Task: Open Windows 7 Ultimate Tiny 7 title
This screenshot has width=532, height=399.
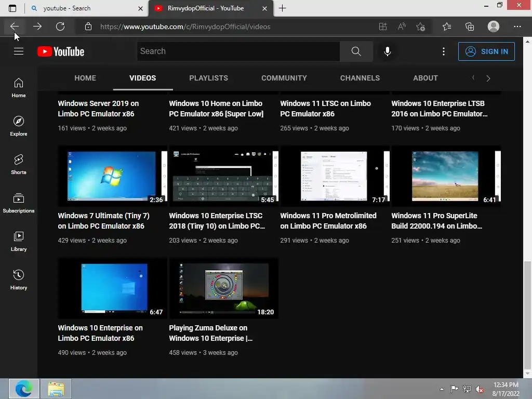Action: pos(103,221)
